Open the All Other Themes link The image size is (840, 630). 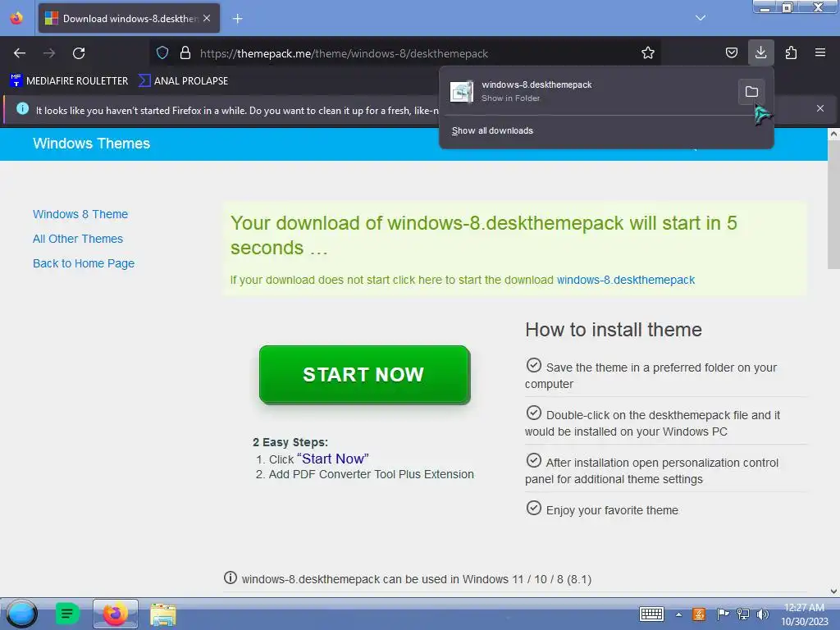[78, 239]
